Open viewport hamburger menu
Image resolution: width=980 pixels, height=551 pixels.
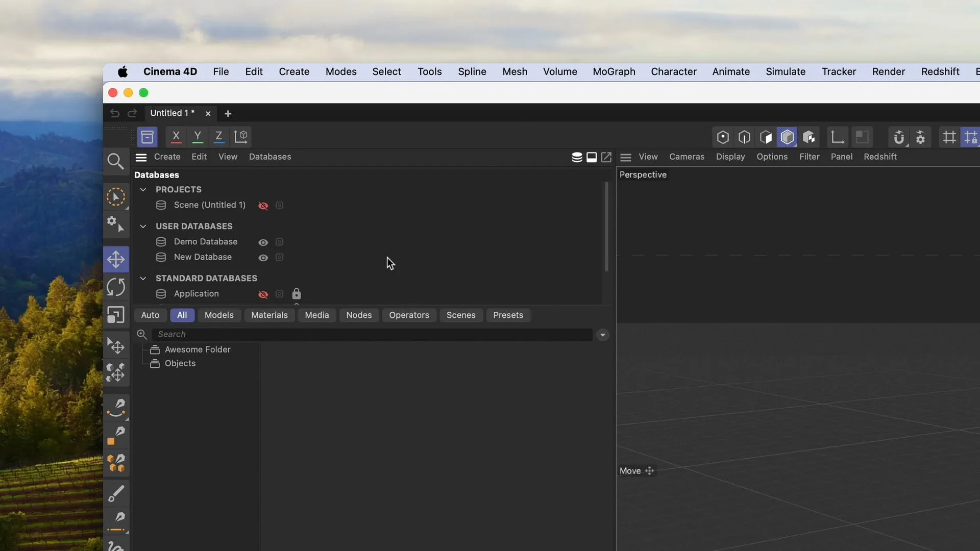coord(626,157)
